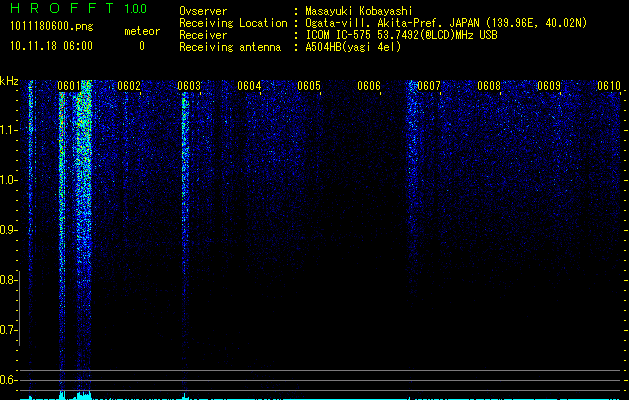Image resolution: width=629 pixels, height=400 pixels.
Task: Click the kHz axis unit label
Action: [x=9, y=81]
